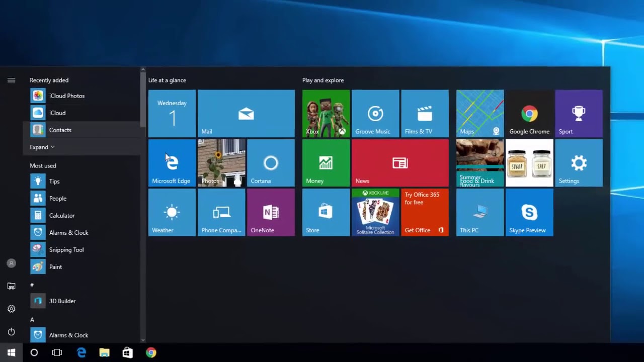Image resolution: width=644 pixels, height=362 pixels.
Task: Open 3D Builder in the app list
Action: pyautogui.click(x=82, y=301)
